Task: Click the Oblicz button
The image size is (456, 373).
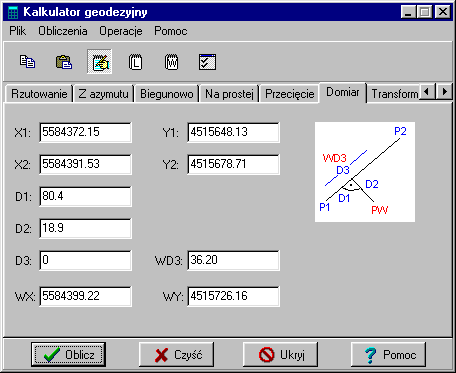Action: coord(68,355)
